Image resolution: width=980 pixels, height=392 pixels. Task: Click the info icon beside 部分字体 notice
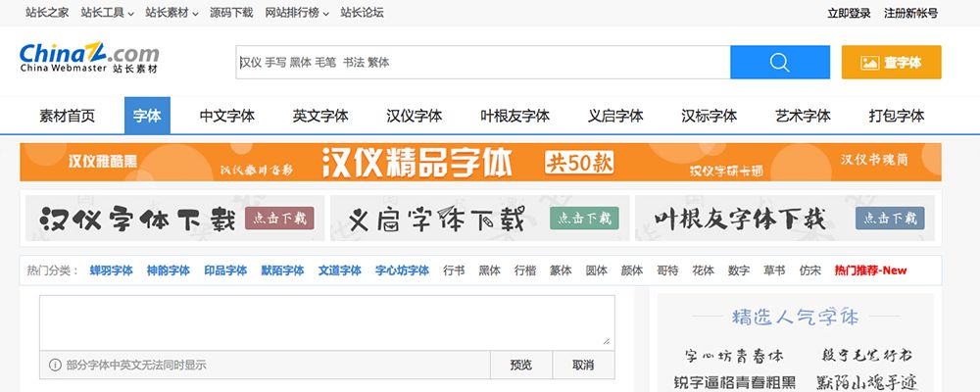click(55, 365)
